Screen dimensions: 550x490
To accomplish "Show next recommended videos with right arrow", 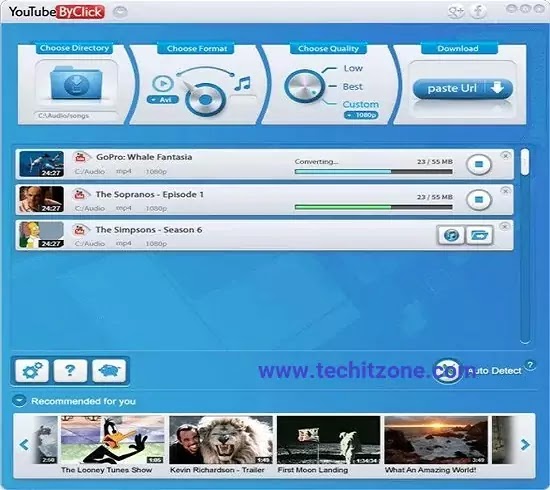I will (525, 445).
